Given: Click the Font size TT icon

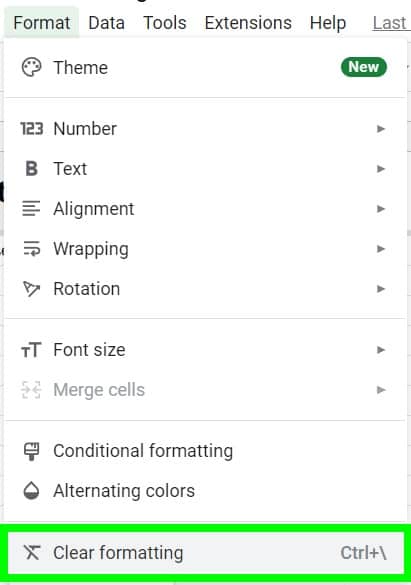Looking at the screenshot, I should [x=31, y=350].
